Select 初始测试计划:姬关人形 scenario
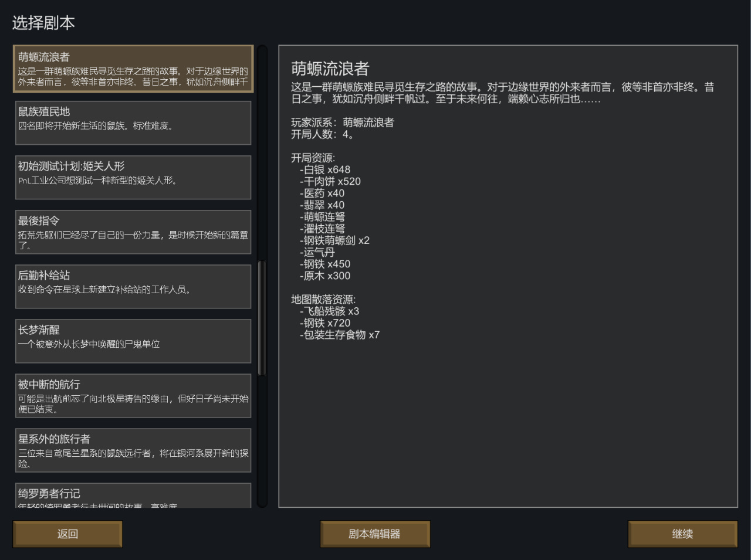 pyautogui.click(x=133, y=177)
